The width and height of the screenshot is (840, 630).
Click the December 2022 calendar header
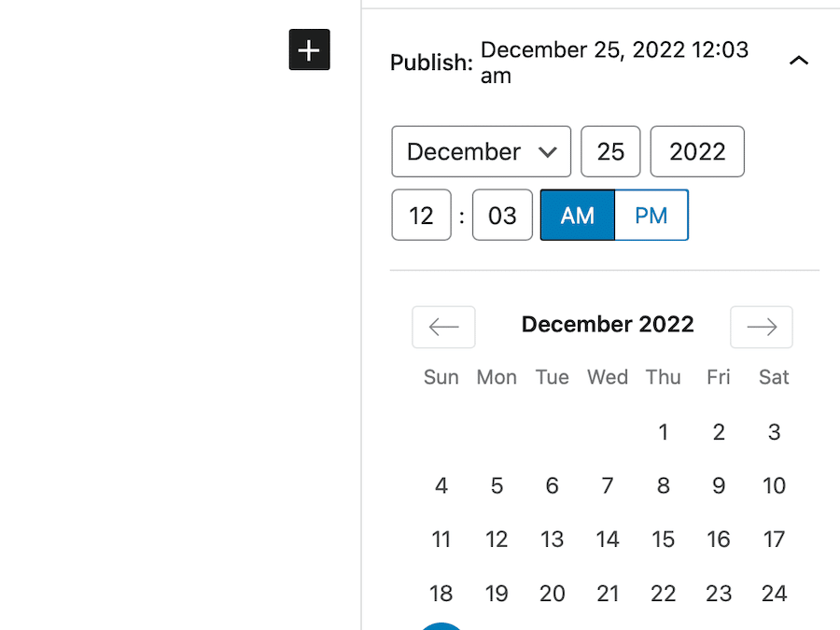pos(608,324)
